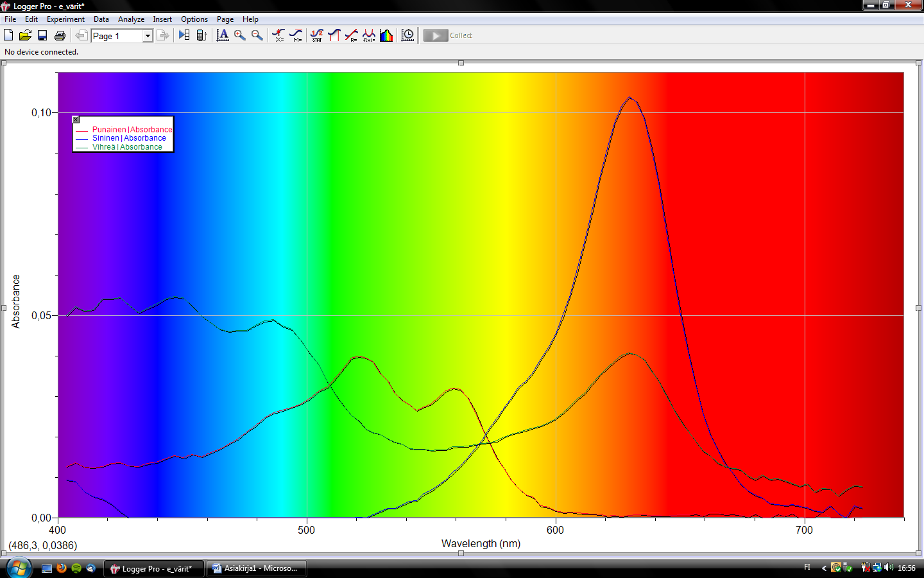Launch Spotify from the quick launch bar
The height and width of the screenshot is (578, 924).
(x=76, y=568)
